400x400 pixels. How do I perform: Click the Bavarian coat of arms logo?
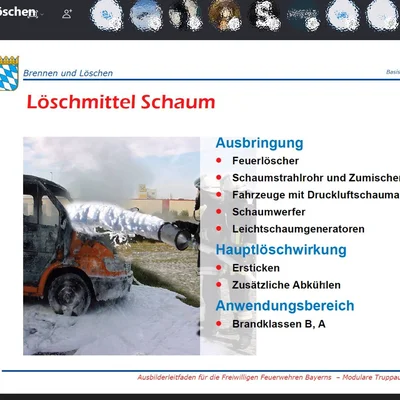pos(9,73)
